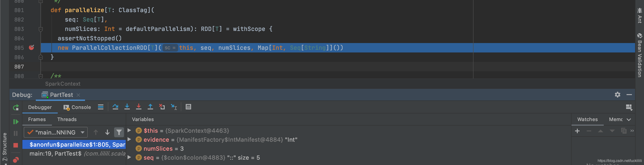The image size is (644, 165).
Task: Select the Watches tab
Action: click(x=587, y=119)
